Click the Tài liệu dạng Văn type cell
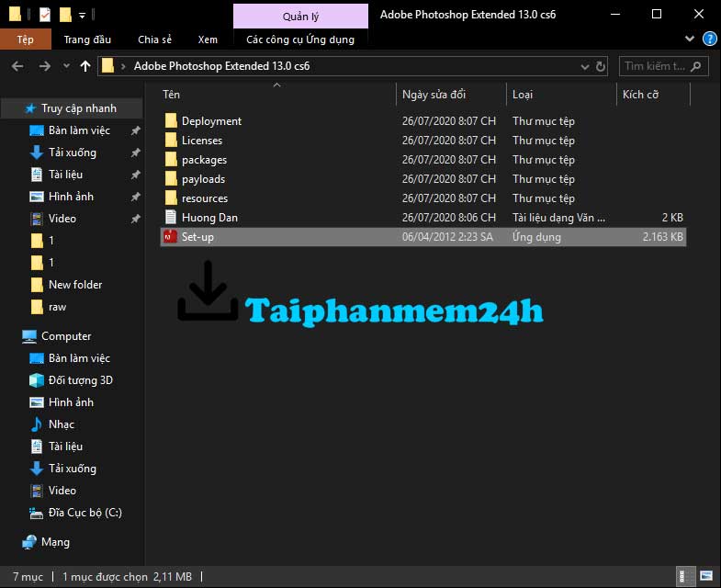 pyautogui.click(x=558, y=218)
